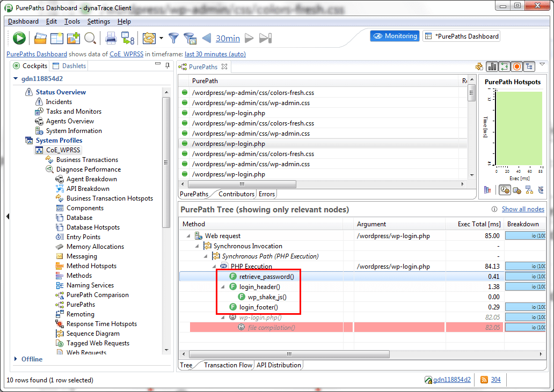Collapse the login_header() node

click(223, 287)
